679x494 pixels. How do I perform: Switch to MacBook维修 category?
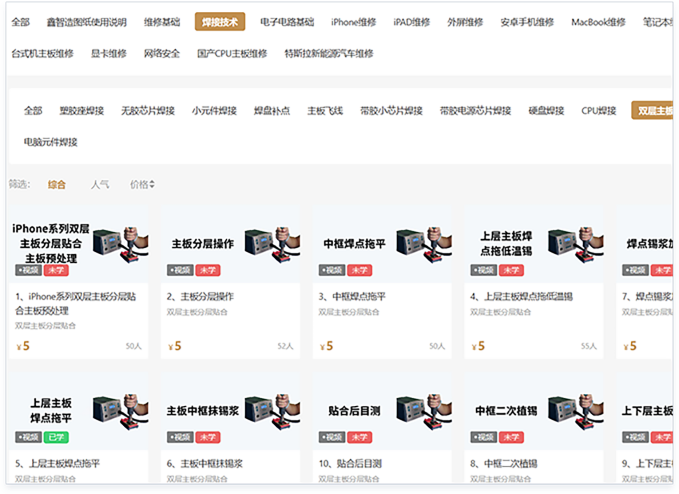click(x=598, y=22)
